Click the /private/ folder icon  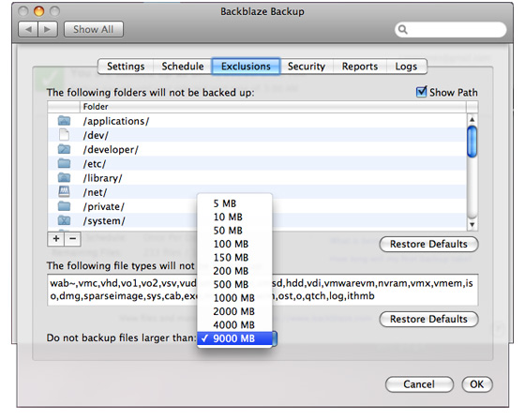tap(64, 206)
